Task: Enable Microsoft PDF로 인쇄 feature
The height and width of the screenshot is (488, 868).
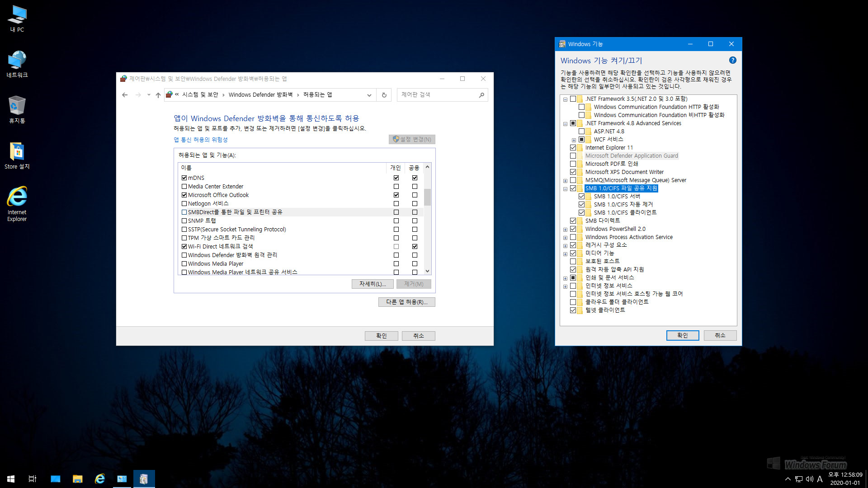Action: pyautogui.click(x=573, y=164)
